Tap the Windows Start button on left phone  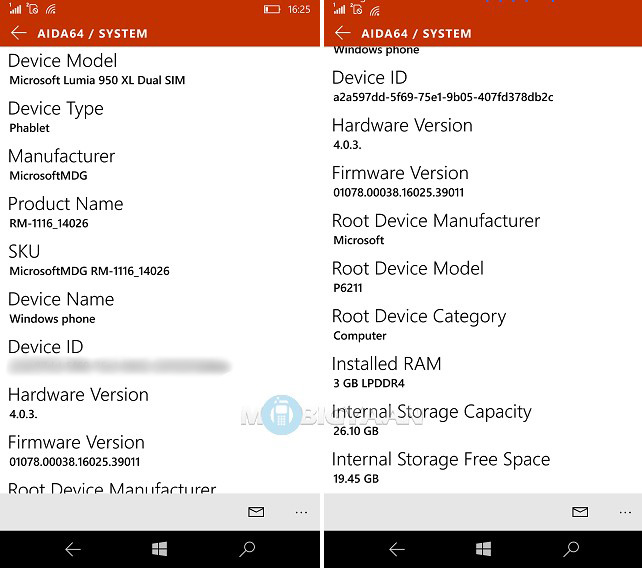tap(159, 549)
